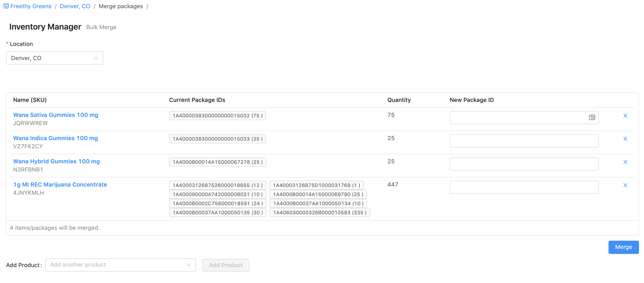
Task: Open Wana Indica Gummies 100 mg link
Action: [x=55, y=138]
